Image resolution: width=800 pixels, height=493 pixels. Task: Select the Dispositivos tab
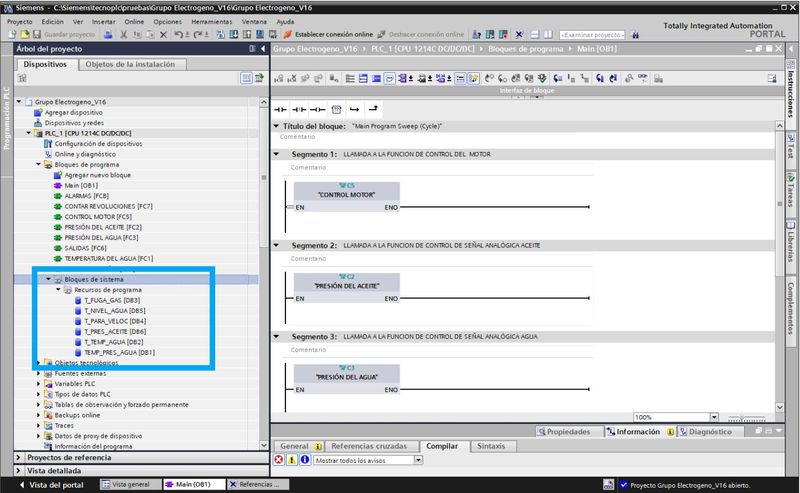[x=45, y=64]
